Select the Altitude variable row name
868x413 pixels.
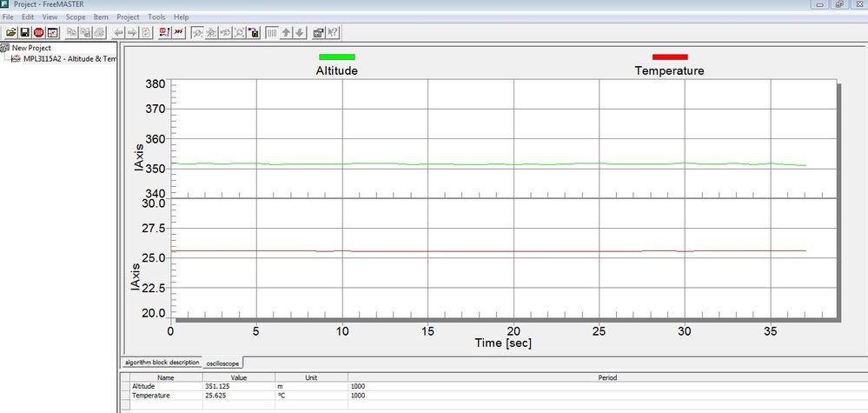tap(143, 386)
